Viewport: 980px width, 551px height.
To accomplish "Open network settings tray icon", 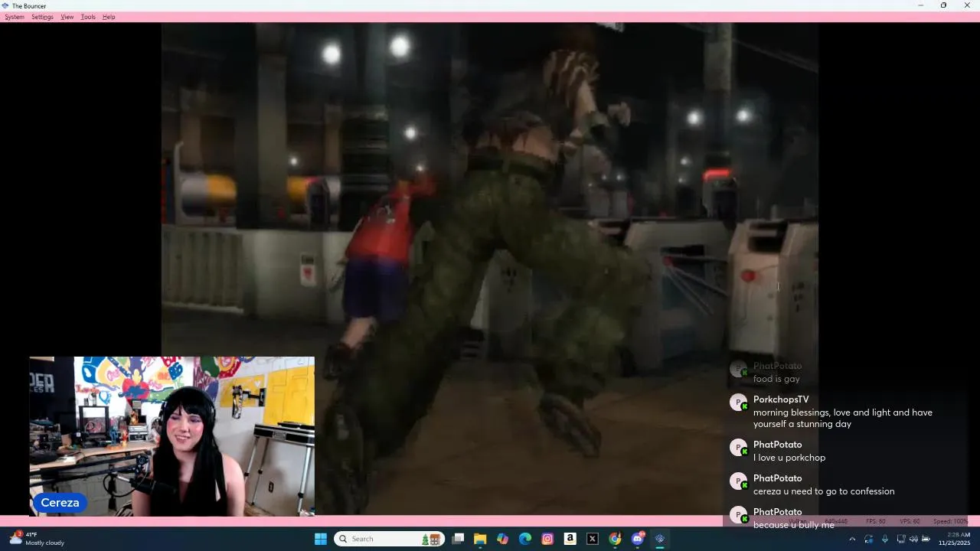I will pos(901,539).
